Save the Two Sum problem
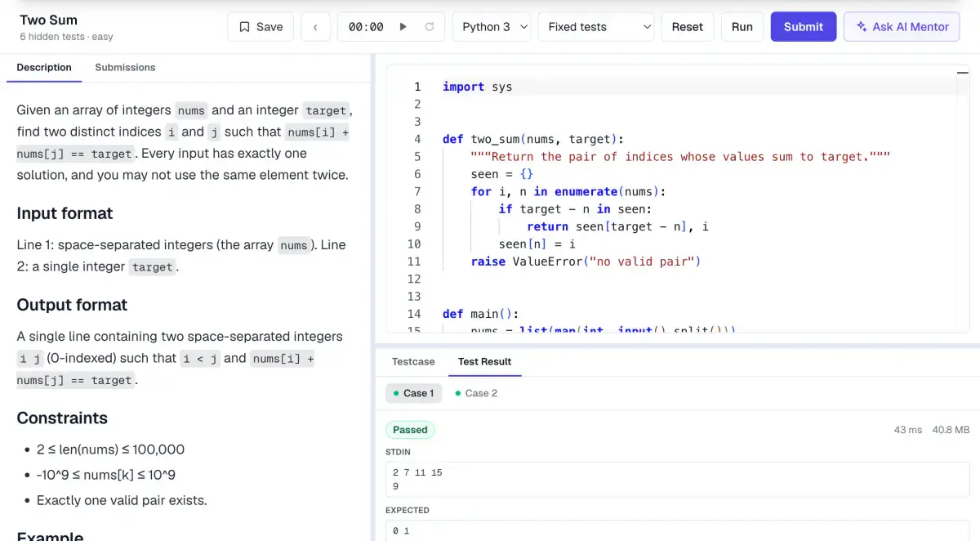 click(x=261, y=27)
